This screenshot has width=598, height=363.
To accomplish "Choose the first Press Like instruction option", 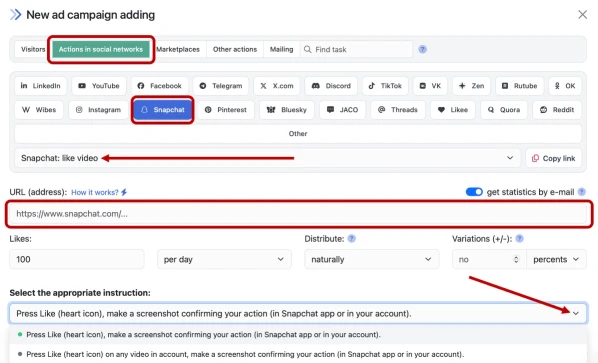I will [298, 334].
